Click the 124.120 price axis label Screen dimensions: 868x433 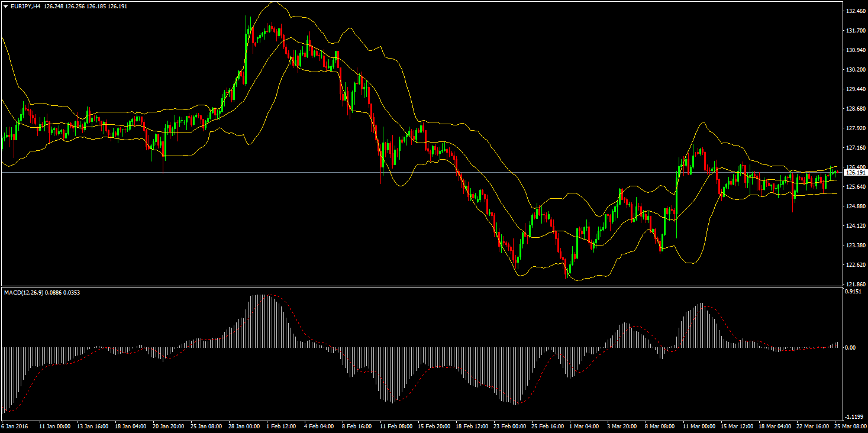tap(855, 226)
